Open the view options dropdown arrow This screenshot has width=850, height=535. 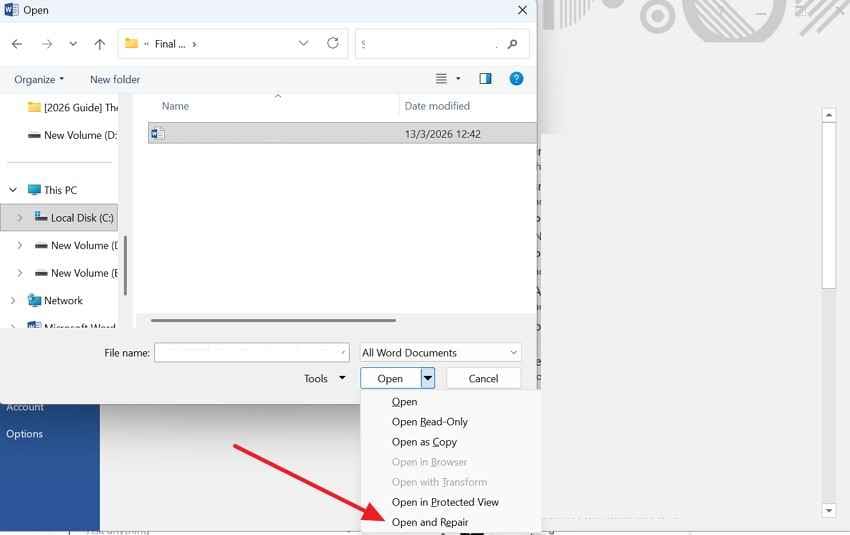click(x=458, y=79)
